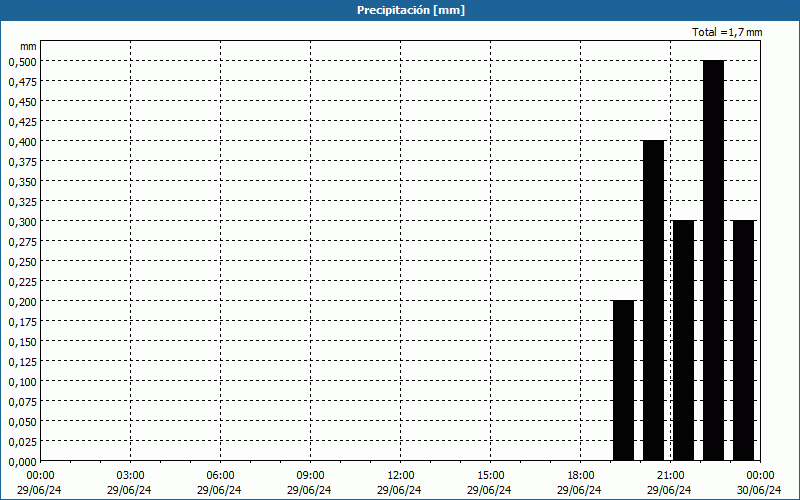Click the 15:00 time label
This screenshot has height=500, width=800.
[490, 476]
